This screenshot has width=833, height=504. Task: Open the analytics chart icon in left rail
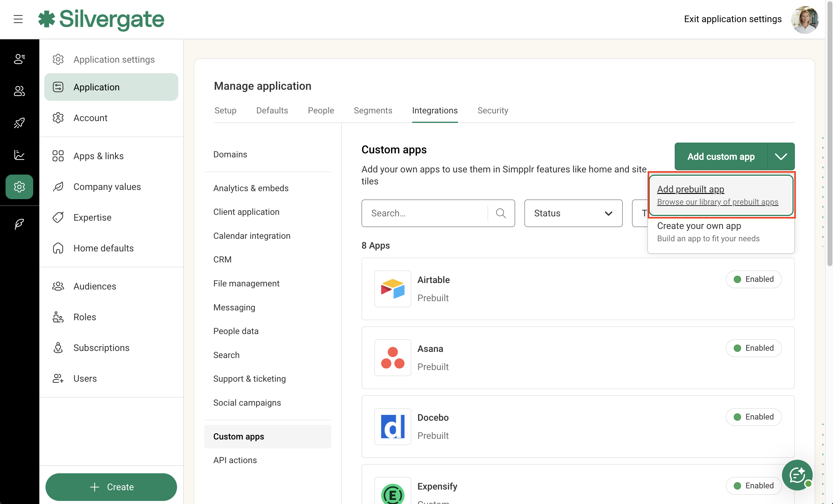click(19, 155)
